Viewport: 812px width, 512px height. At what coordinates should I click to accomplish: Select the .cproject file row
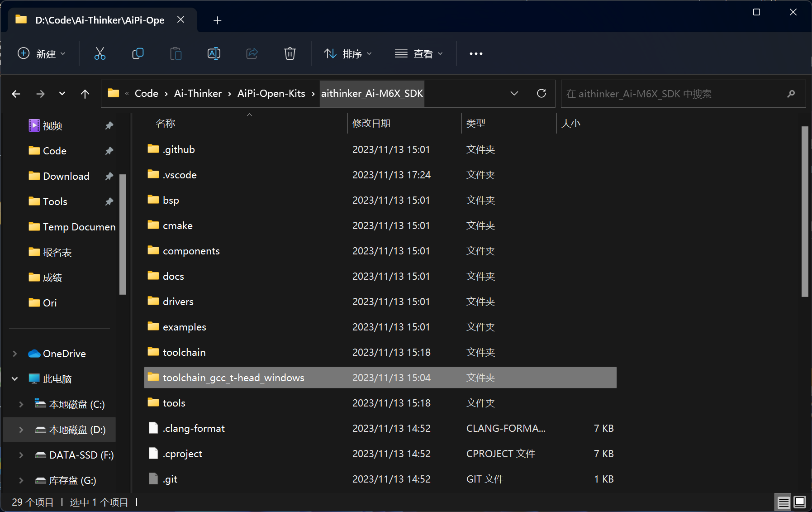[380, 454]
